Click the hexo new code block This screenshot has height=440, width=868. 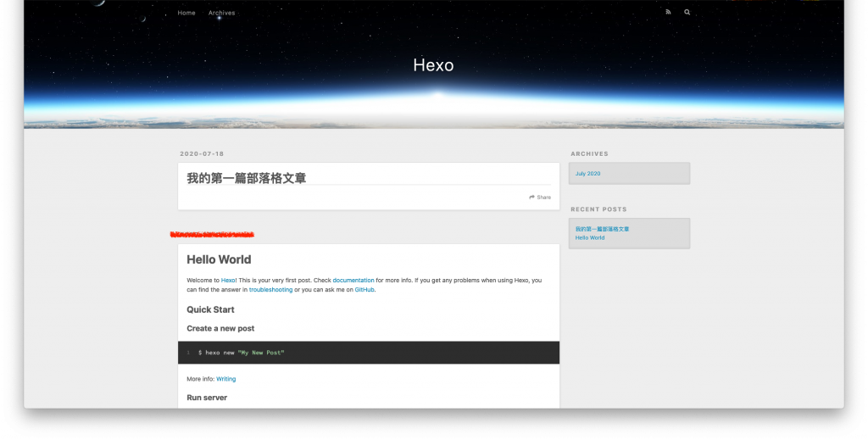coord(369,353)
